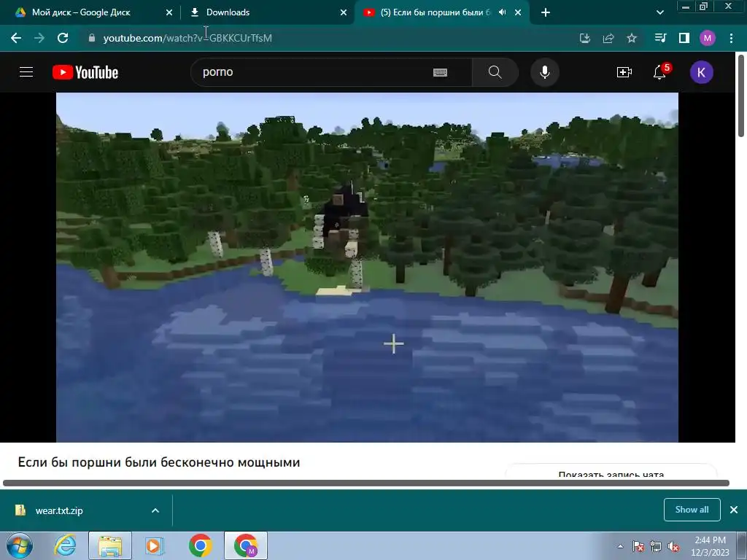Click the video title text
Screen dimensions: 747x560
tap(158, 462)
